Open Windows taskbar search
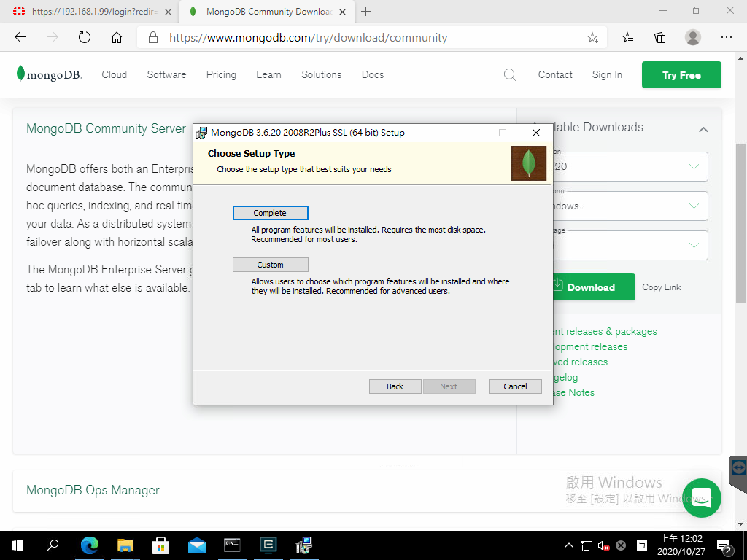This screenshot has height=560, width=747. pyautogui.click(x=53, y=545)
